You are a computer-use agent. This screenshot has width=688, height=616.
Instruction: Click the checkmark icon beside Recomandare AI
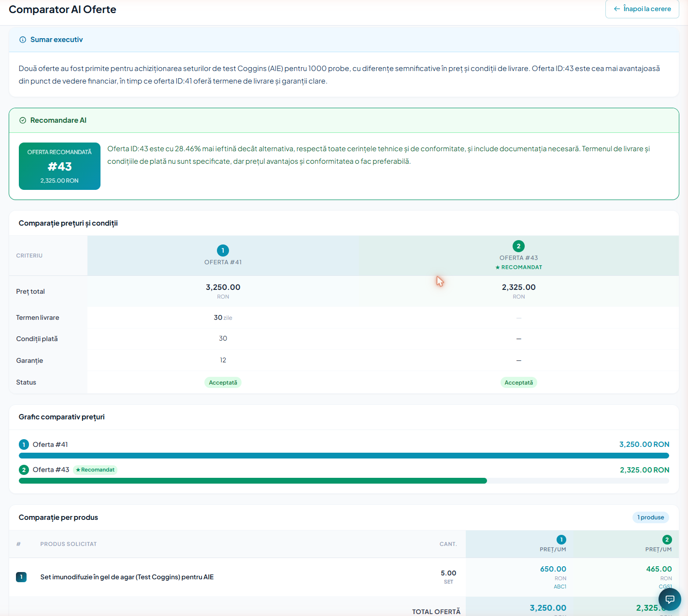(23, 120)
